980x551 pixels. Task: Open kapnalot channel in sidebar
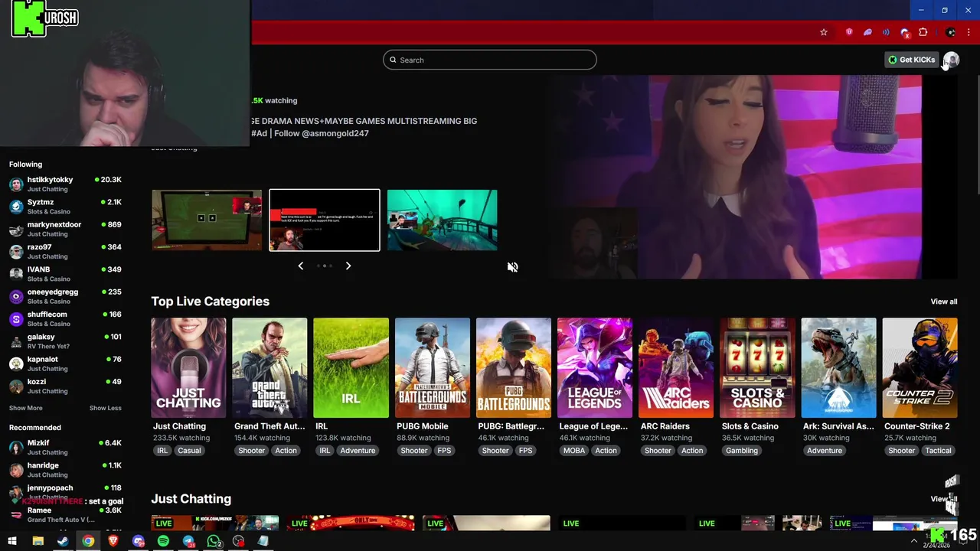click(x=65, y=364)
